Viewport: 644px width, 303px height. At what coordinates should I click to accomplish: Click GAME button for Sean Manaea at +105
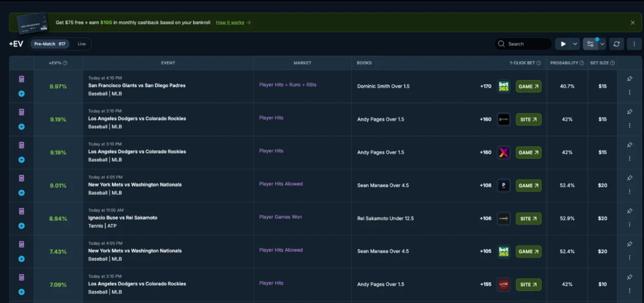pos(529,252)
